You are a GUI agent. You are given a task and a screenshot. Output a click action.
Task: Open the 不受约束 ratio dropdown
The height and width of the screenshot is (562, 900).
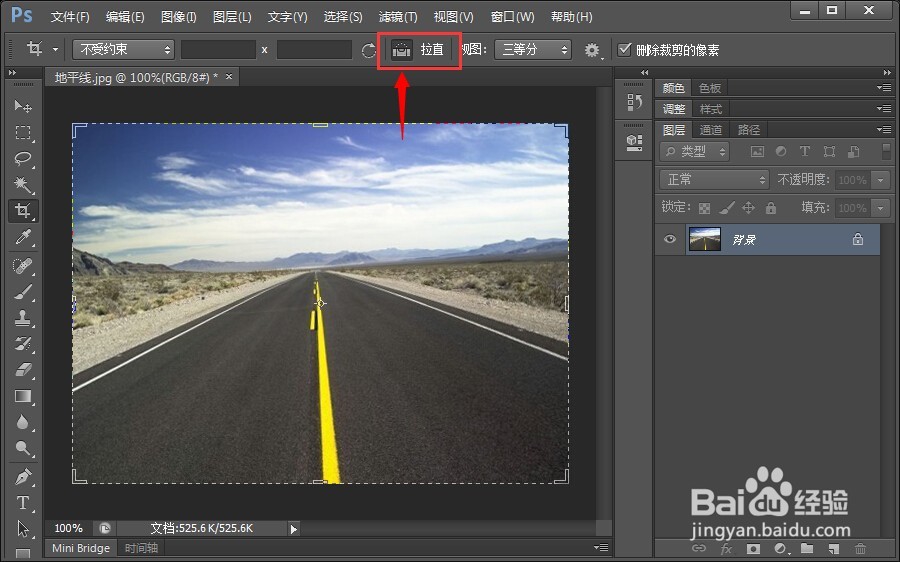coord(123,49)
